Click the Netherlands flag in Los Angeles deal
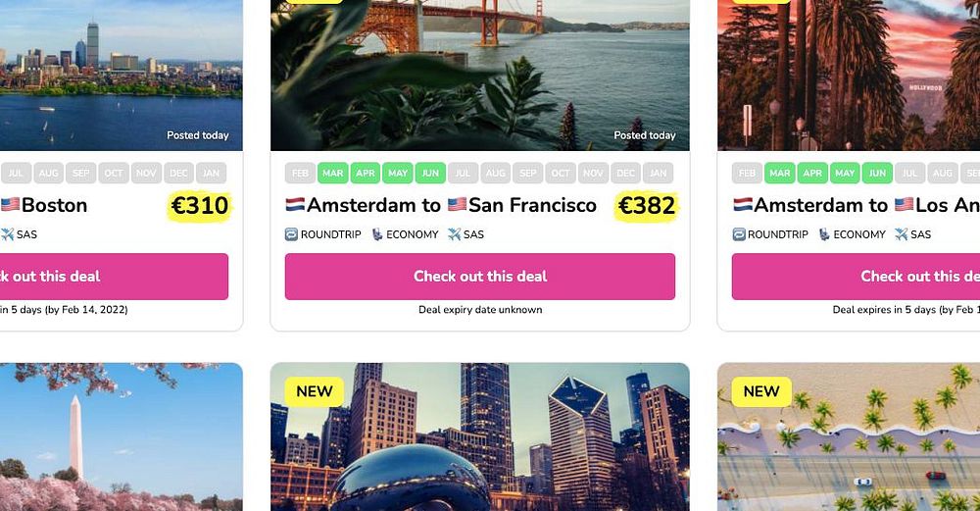 pos(743,205)
